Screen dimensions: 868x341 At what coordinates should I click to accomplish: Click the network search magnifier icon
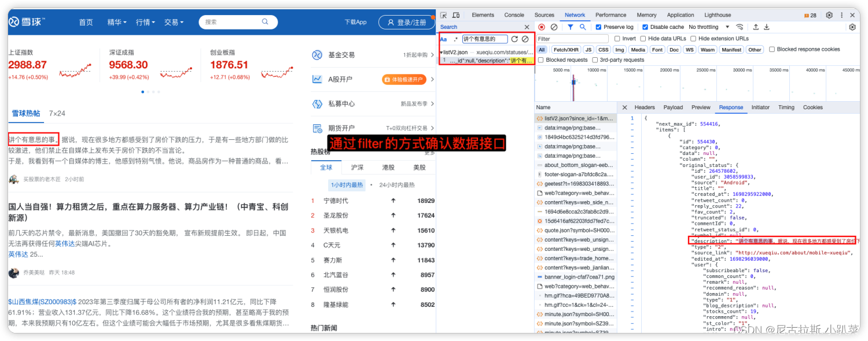pyautogui.click(x=583, y=27)
